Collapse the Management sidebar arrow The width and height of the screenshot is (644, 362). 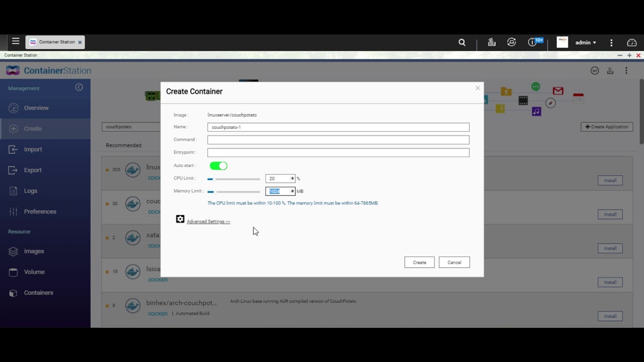click(x=79, y=87)
